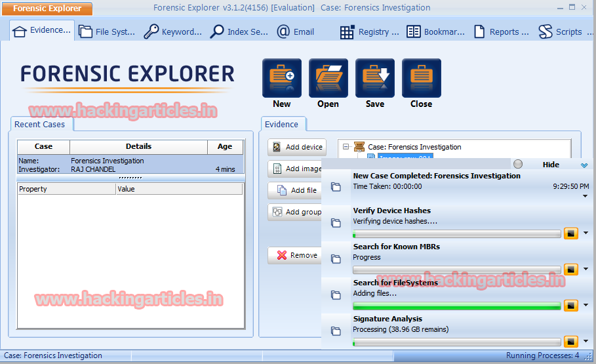Click the Add device button
Screen dimensions: 596x364
297,147
